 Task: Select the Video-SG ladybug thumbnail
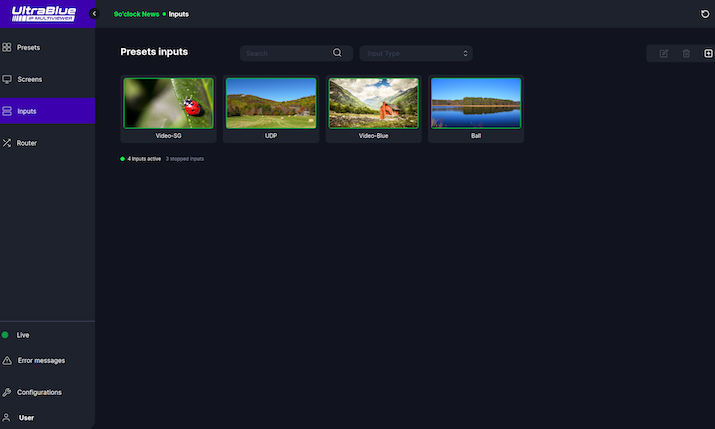click(x=168, y=103)
